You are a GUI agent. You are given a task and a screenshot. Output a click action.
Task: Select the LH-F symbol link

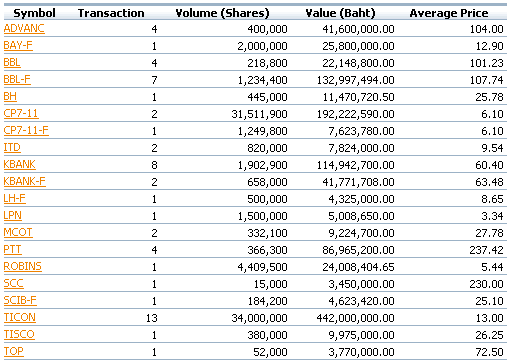pos(15,199)
